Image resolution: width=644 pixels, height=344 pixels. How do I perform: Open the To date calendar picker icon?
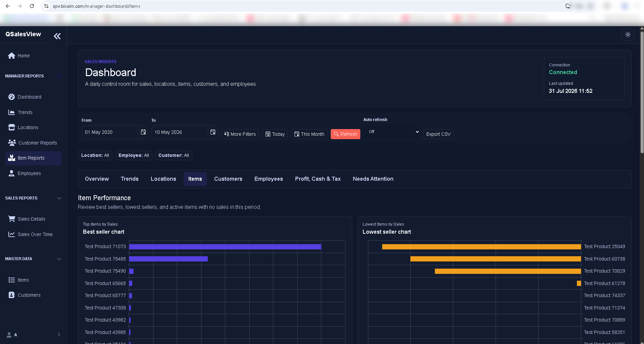[213, 132]
